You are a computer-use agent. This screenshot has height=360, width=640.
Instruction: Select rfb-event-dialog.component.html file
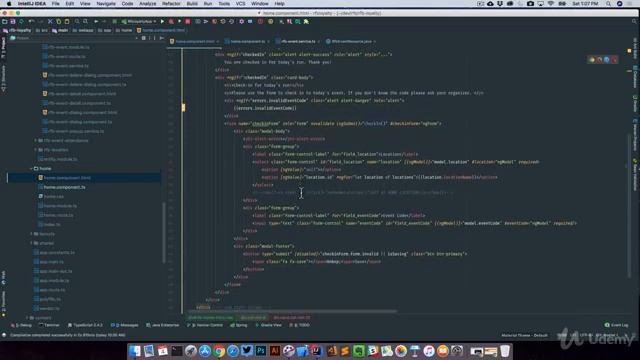[x=83, y=113]
